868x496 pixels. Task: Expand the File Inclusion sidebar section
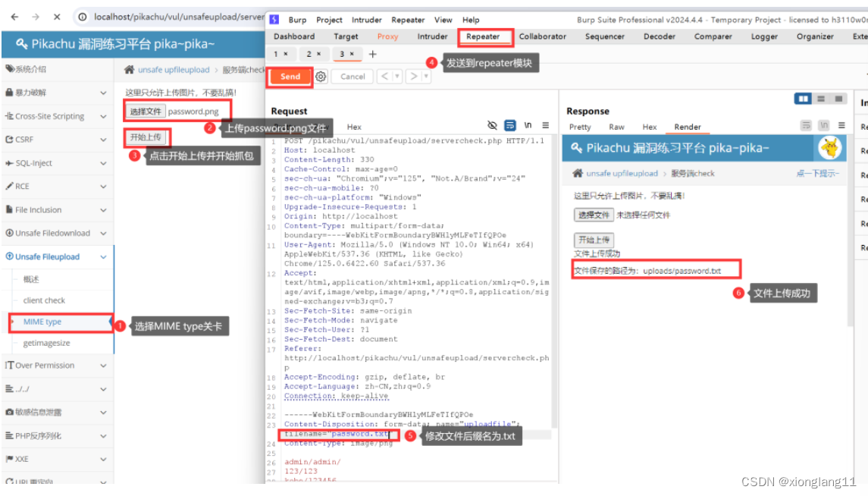point(58,209)
